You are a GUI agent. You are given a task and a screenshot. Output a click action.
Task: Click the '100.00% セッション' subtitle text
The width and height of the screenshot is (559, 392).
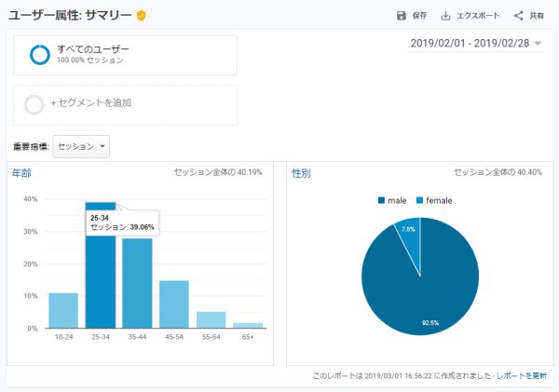point(90,61)
